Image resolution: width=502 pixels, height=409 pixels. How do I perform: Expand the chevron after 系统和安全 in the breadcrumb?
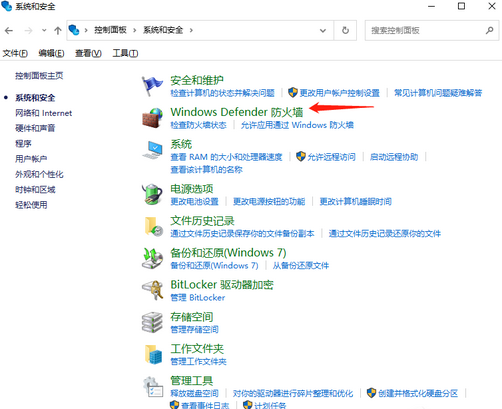[191, 30]
